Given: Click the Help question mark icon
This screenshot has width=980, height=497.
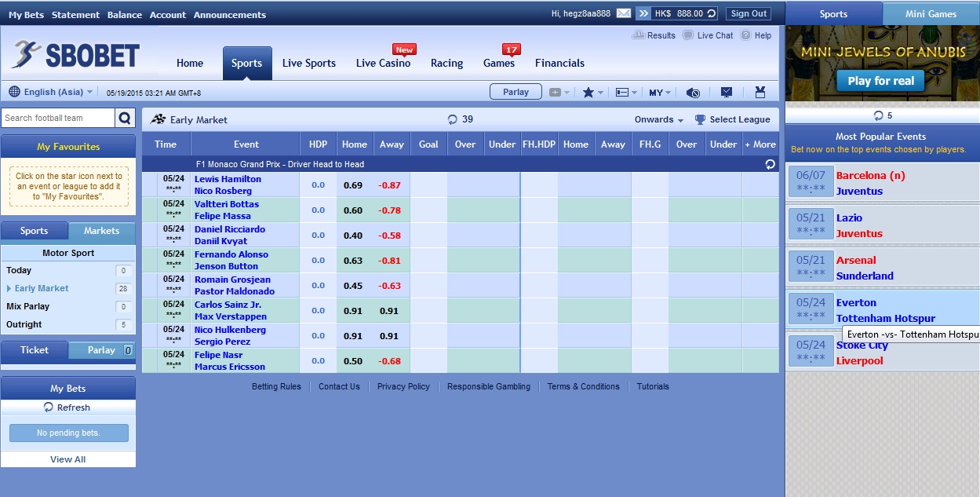Looking at the screenshot, I should coord(745,35).
